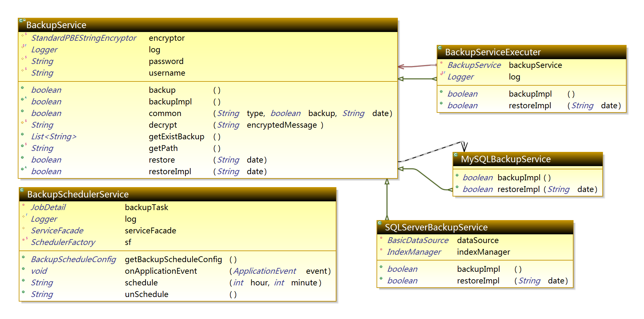The width and height of the screenshot is (644, 319).
Task: Click the static method icon for getPath
Action: click(x=24, y=145)
